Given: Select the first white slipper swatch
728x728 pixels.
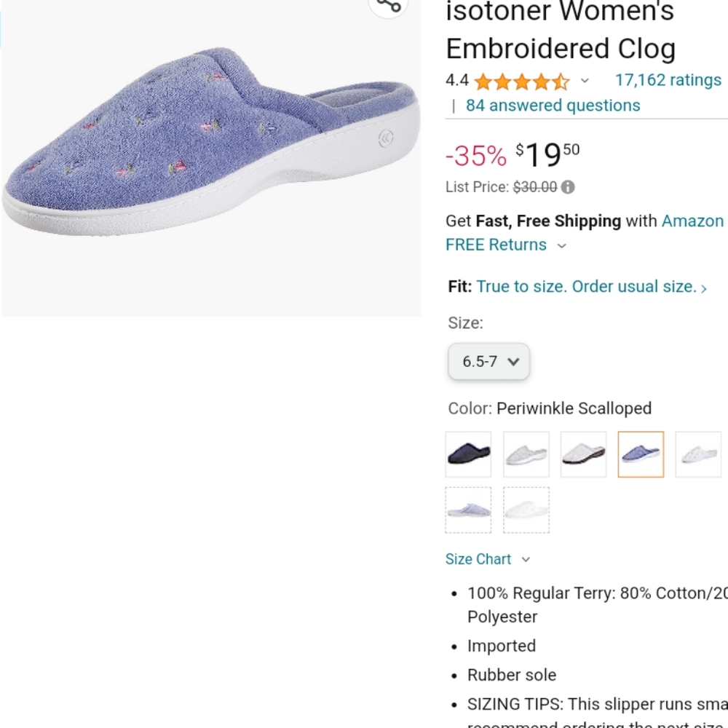Looking at the screenshot, I should point(526,454).
